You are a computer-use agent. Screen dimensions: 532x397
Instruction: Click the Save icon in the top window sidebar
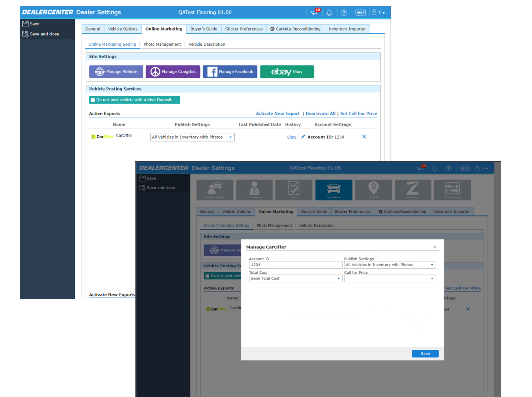[25, 24]
